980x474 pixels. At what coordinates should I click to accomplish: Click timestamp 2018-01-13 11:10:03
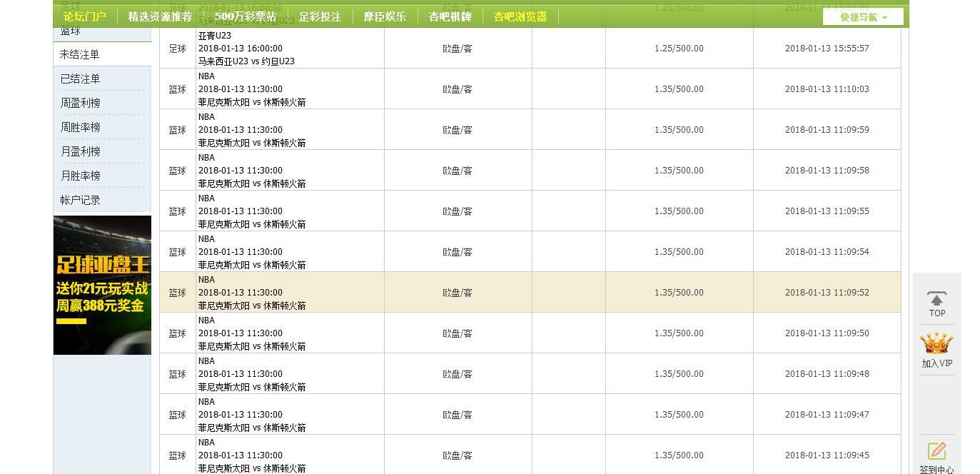827,89
